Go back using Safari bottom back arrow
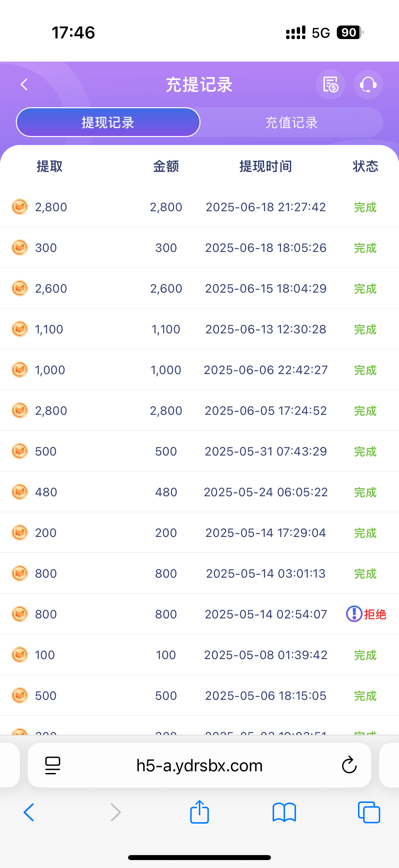Viewport: 399px width, 868px height. pyautogui.click(x=29, y=812)
